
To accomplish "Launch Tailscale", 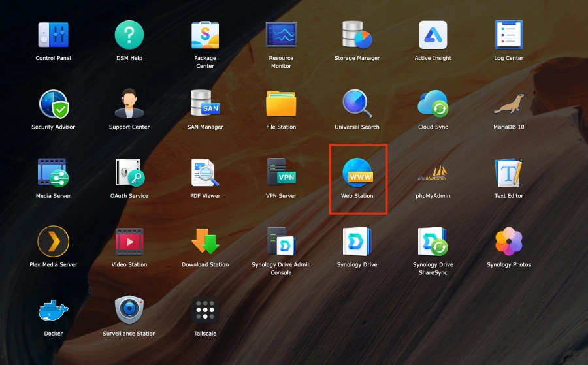I will pyautogui.click(x=205, y=310).
